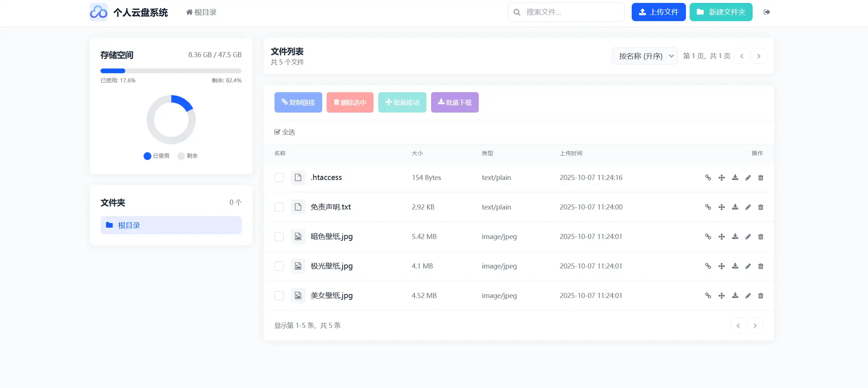Open 根目录 from the top navigation

(x=201, y=12)
